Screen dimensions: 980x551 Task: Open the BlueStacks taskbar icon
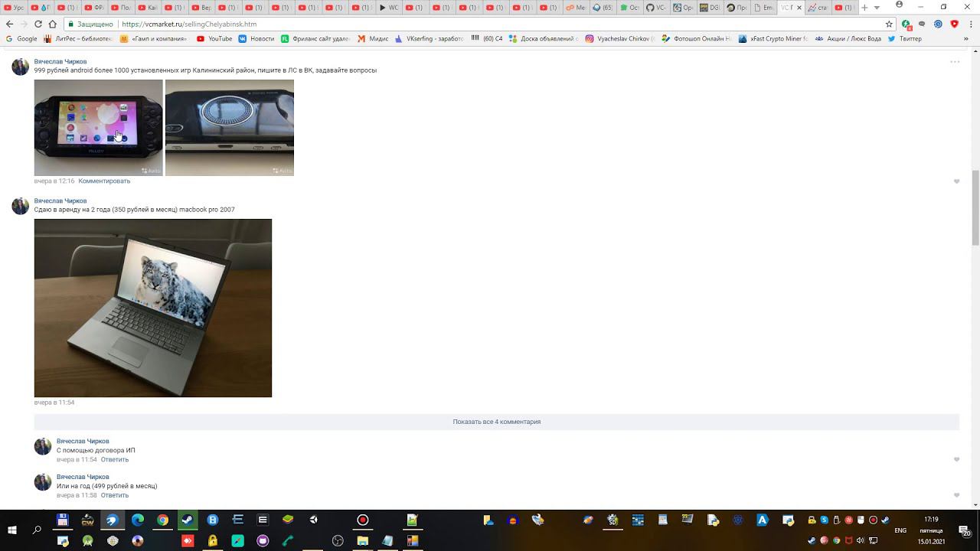(288, 520)
